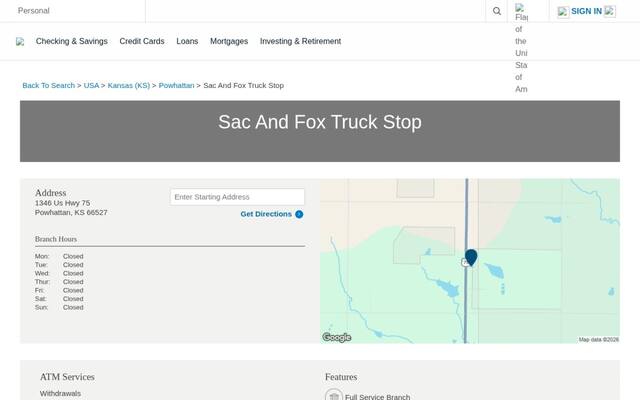The image size is (640, 400).
Task: Select Friday Closed hours row
Action: point(59,290)
